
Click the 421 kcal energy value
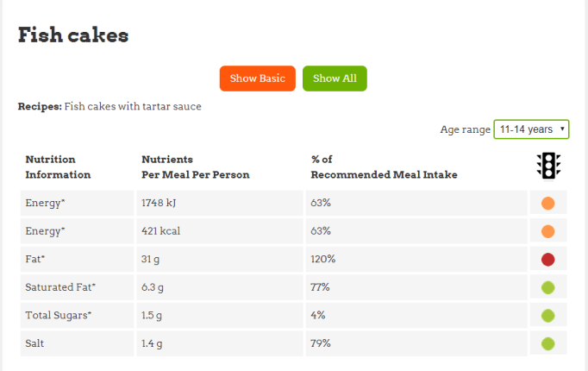click(x=160, y=231)
